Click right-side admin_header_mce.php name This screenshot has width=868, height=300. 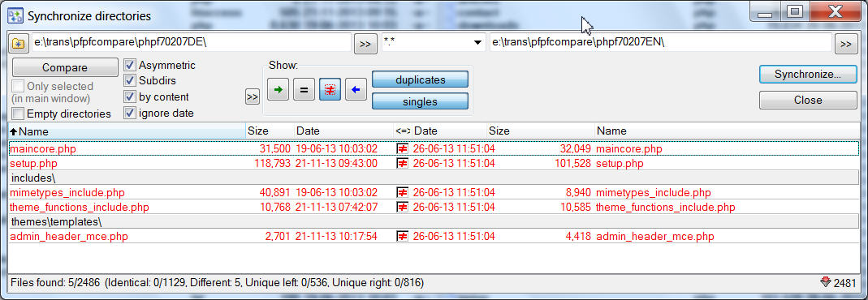[x=655, y=237]
